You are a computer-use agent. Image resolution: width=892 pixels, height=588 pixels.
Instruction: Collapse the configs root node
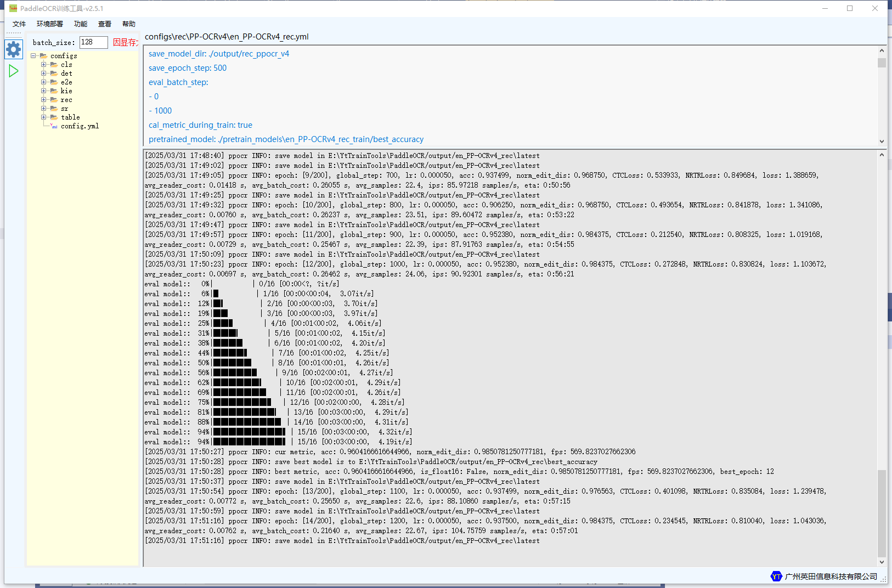(x=33, y=56)
